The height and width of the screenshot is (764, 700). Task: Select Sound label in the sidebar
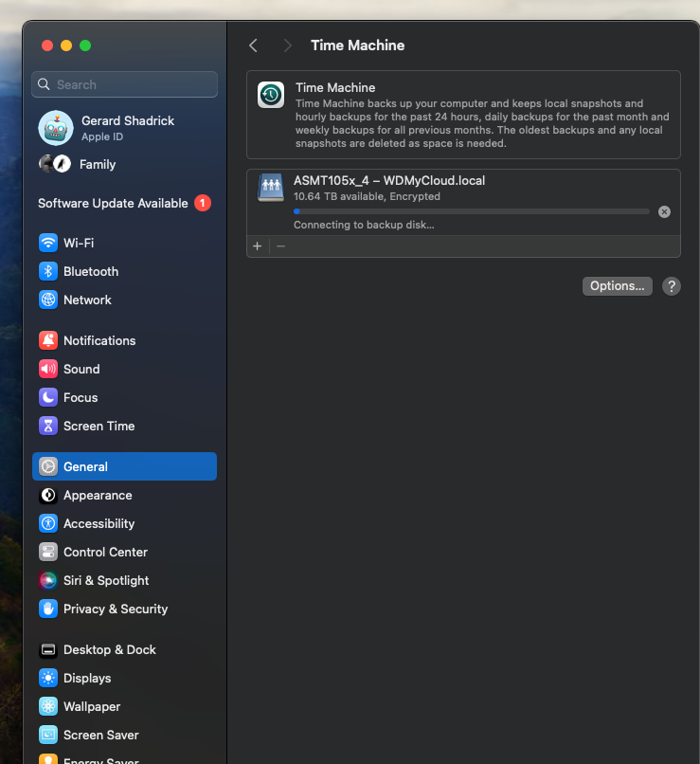[x=81, y=369]
